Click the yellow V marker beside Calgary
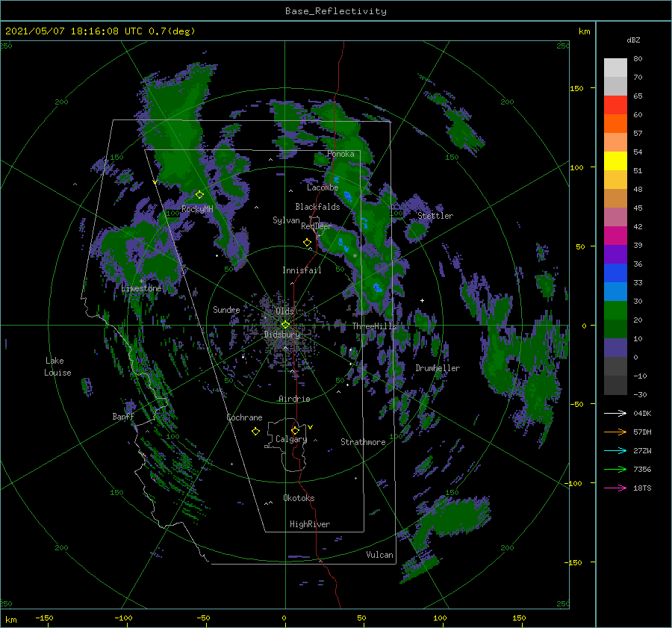Screen dimensions: 672x628 coord(311,427)
